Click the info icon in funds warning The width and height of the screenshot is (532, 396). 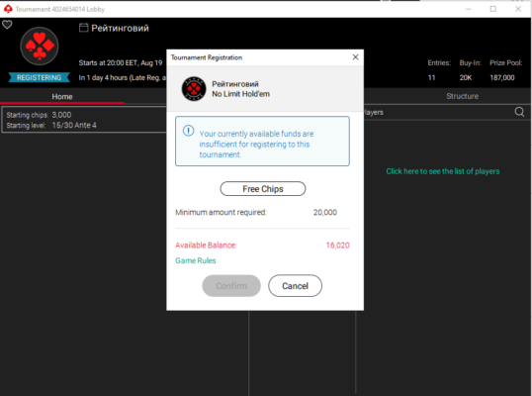click(188, 131)
